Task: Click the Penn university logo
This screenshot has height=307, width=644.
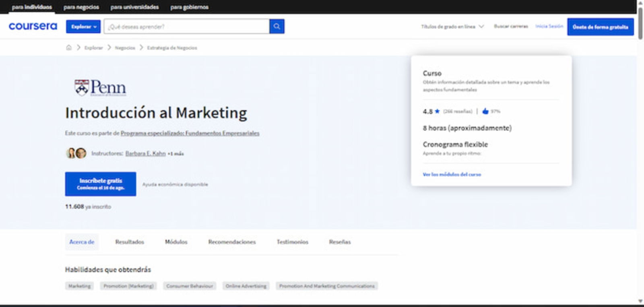Action: 100,87
